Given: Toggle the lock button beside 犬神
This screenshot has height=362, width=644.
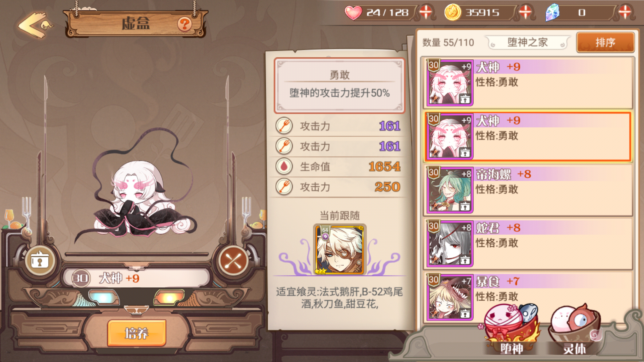Looking at the screenshot, I should coord(40,260).
